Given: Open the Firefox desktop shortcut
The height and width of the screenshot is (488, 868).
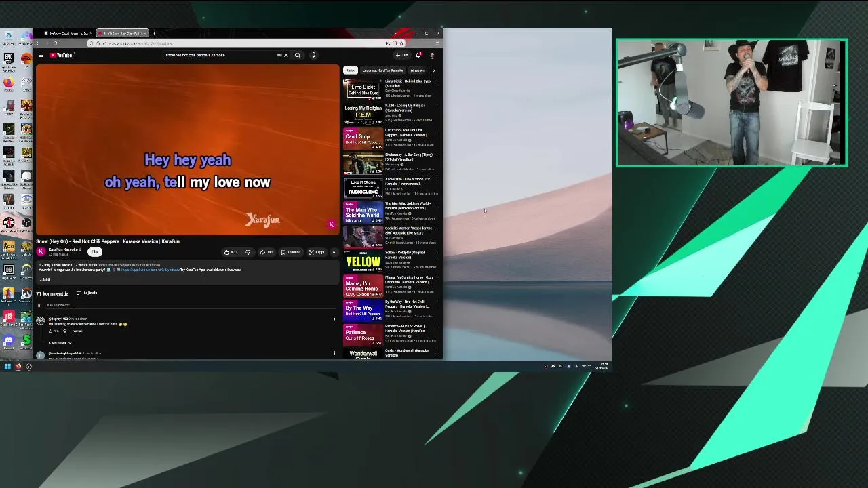Looking at the screenshot, I should (x=8, y=83).
